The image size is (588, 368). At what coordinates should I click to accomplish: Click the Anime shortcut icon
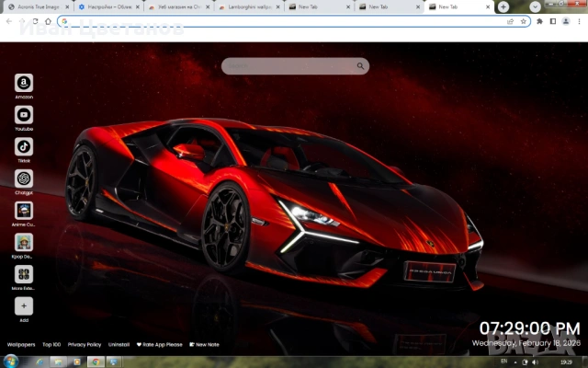coord(24,210)
